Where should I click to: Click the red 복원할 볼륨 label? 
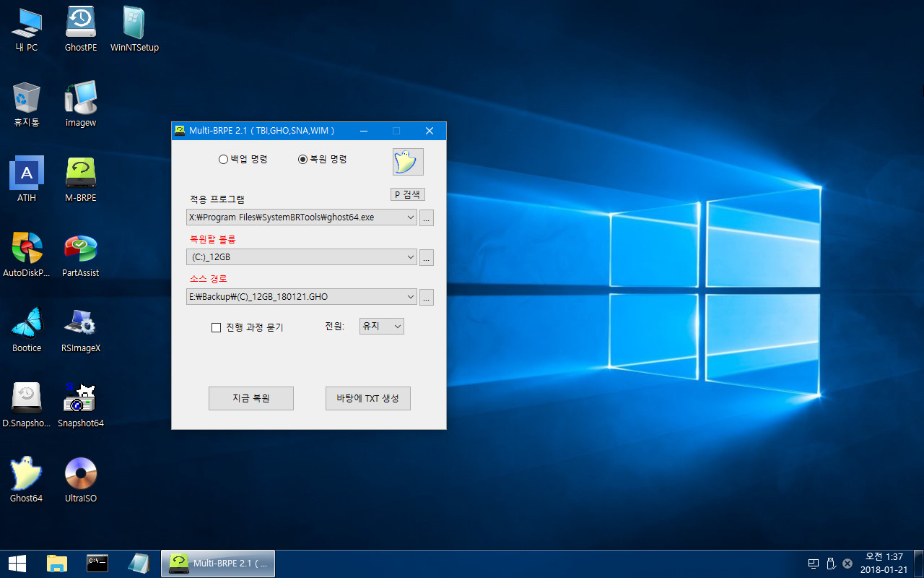click(212, 239)
